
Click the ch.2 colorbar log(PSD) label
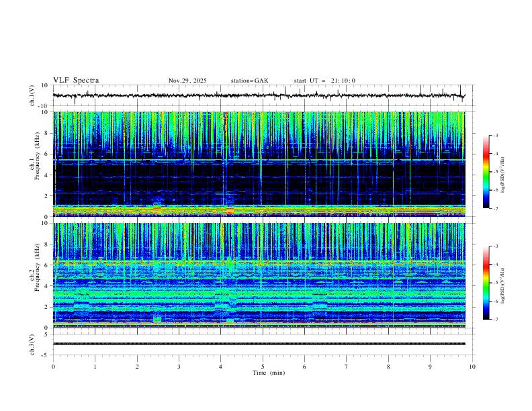point(503,285)
